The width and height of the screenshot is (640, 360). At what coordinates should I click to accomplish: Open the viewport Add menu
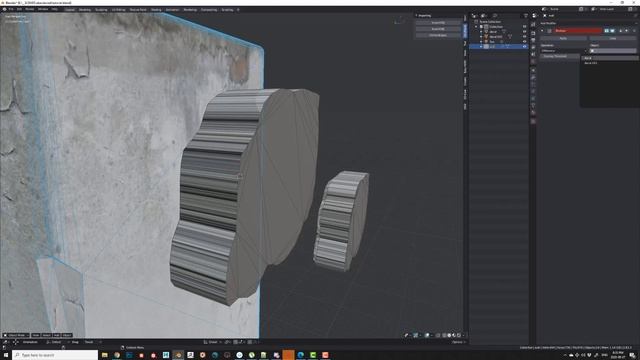pyautogui.click(x=56, y=335)
